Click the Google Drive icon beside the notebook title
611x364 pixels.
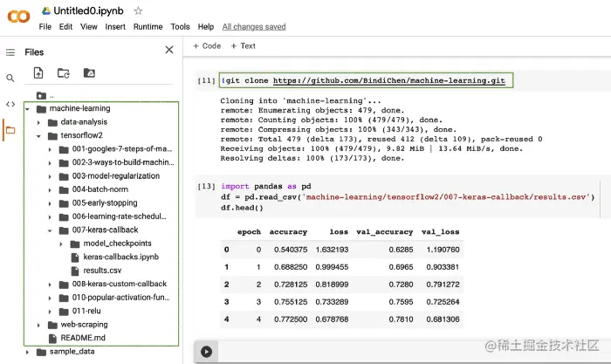click(x=46, y=11)
